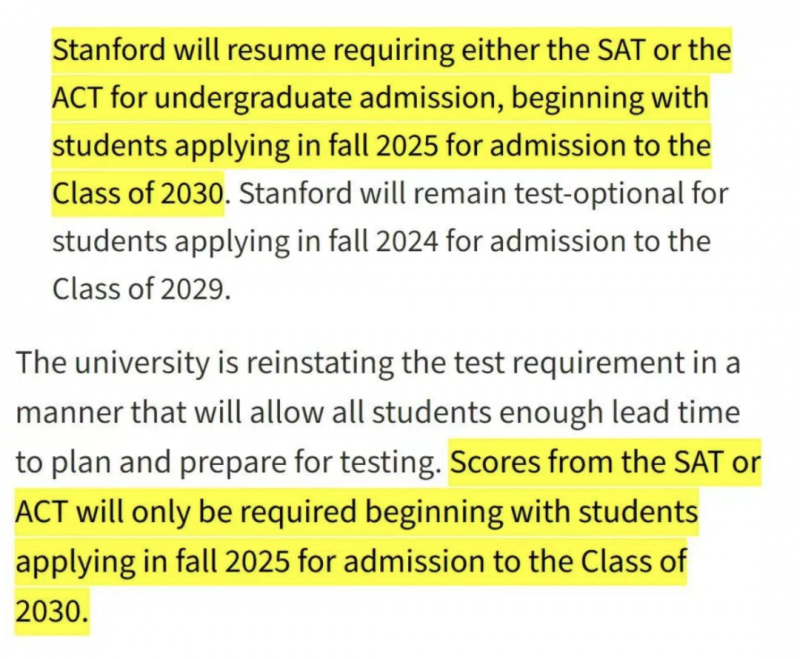Click the highlighted text "Class of 2030" in the blockquote
The image size is (800, 659).
point(138,193)
